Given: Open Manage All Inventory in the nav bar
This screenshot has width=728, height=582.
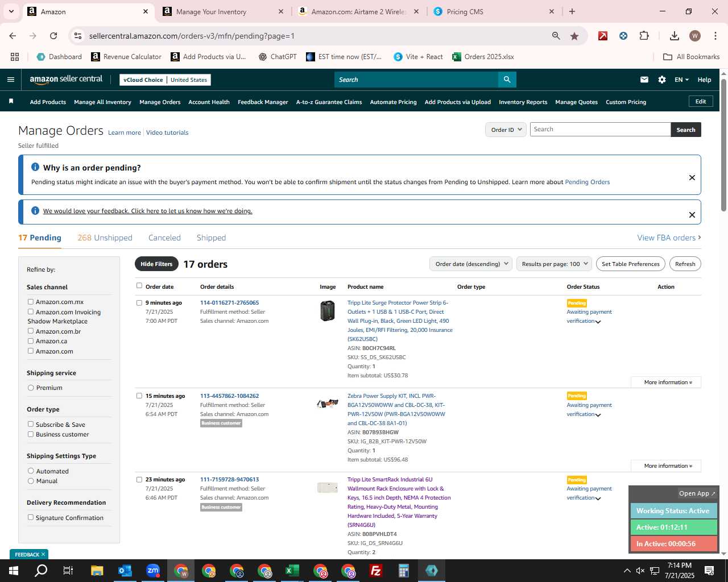Looking at the screenshot, I should click(x=102, y=102).
